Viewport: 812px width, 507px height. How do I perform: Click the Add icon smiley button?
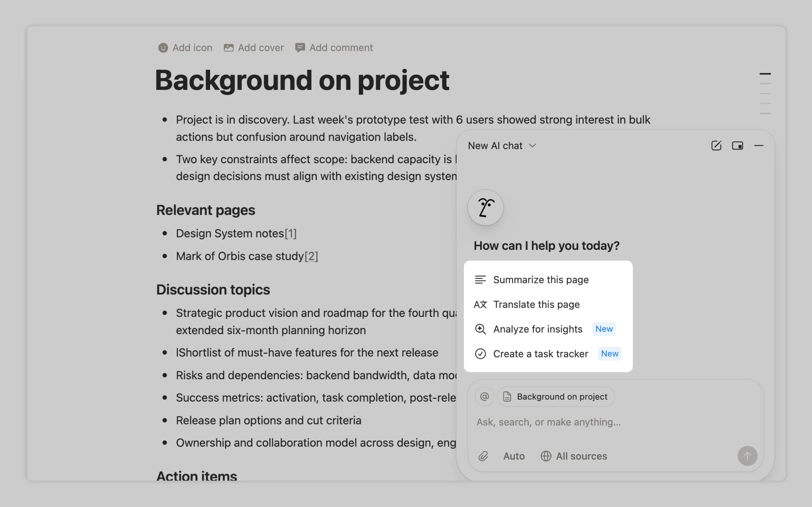click(185, 48)
